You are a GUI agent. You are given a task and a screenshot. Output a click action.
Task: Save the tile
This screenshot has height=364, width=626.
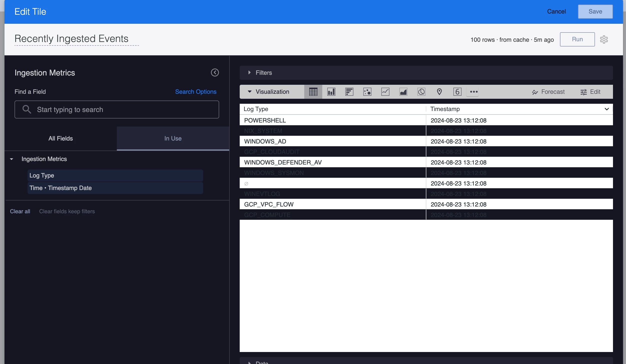click(595, 11)
